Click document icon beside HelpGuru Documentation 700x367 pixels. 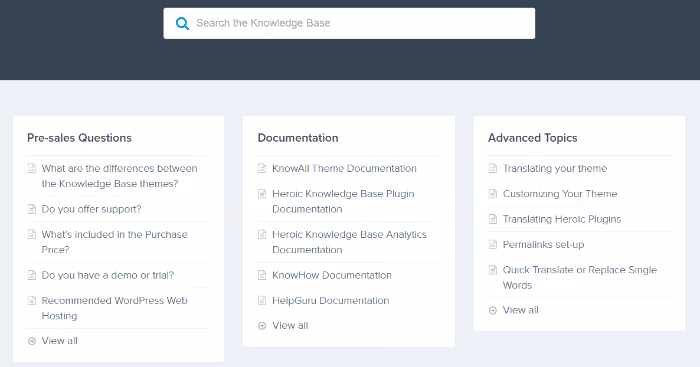point(262,300)
